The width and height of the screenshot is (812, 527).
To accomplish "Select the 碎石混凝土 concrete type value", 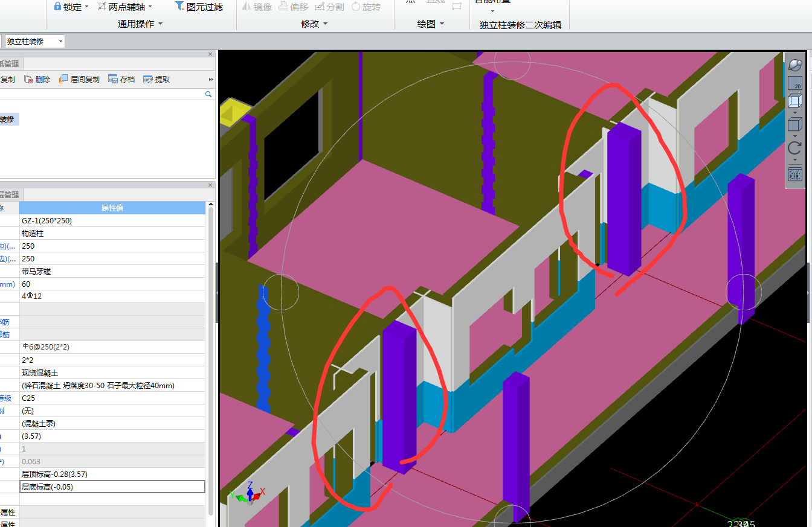I will 112,385.
